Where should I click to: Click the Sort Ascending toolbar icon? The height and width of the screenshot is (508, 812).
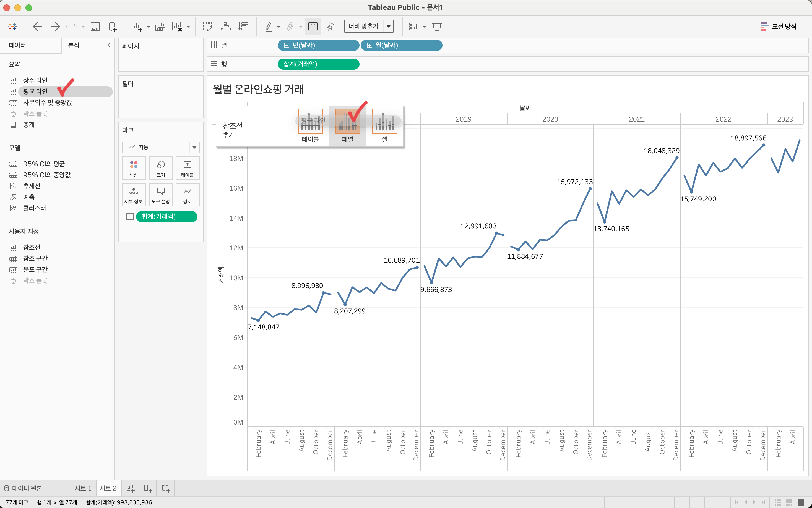point(225,27)
